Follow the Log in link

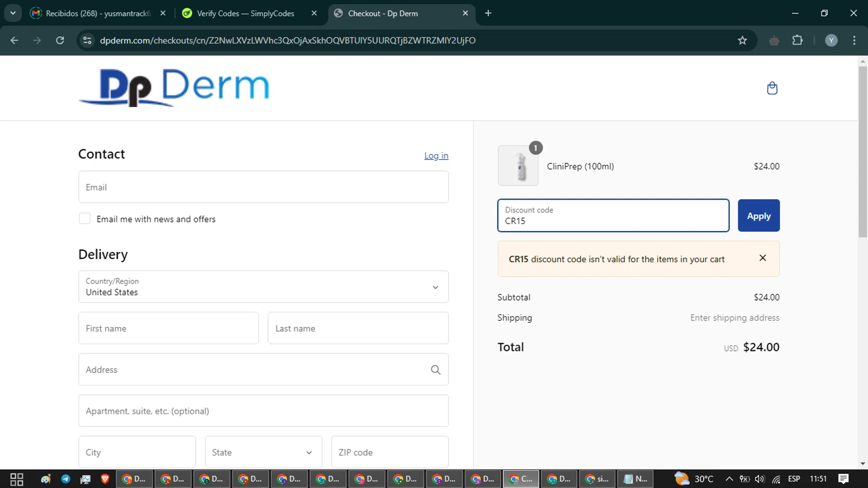coord(436,155)
